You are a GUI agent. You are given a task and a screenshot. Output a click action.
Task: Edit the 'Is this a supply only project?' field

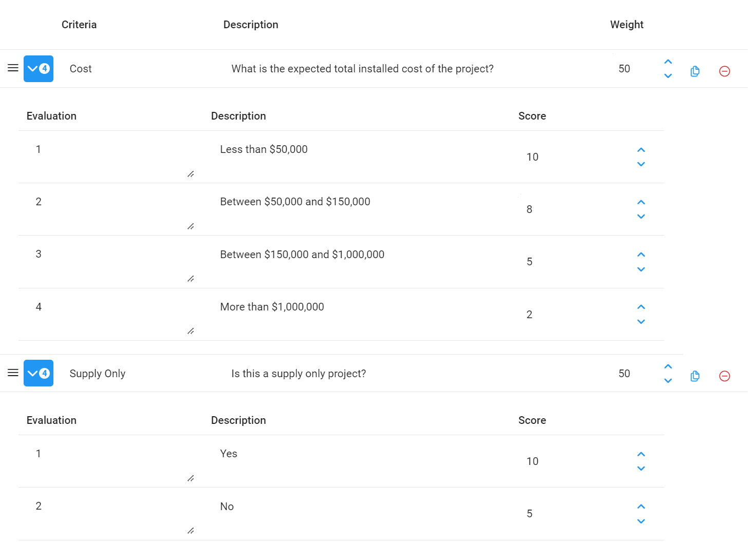298,374
